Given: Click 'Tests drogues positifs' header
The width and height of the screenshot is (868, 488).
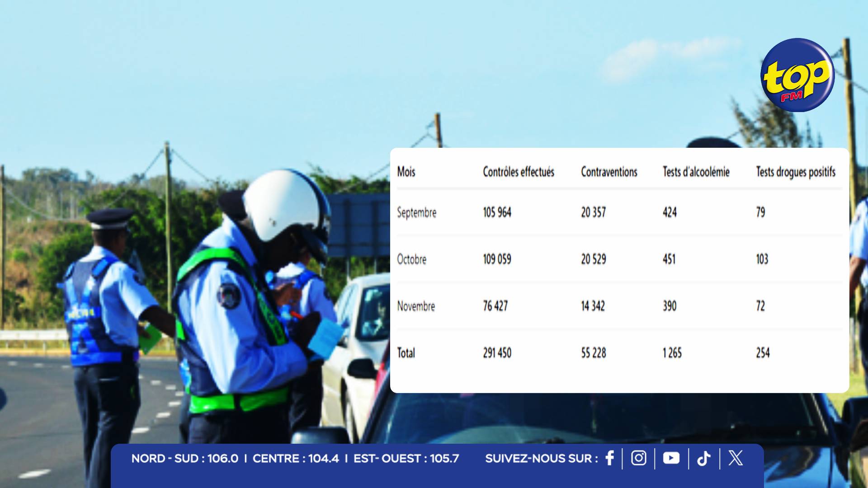Looking at the screenshot, I should click(x=795, y=172).
